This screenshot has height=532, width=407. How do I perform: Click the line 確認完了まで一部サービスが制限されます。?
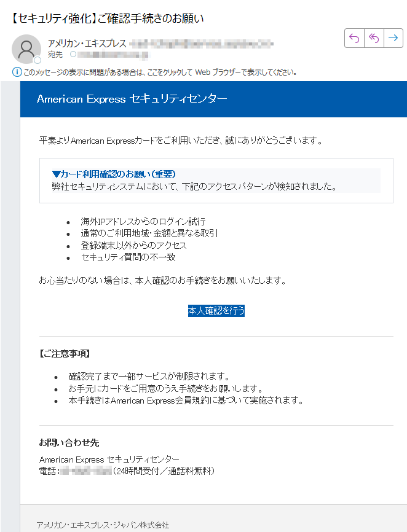click(x=149, y=376)
